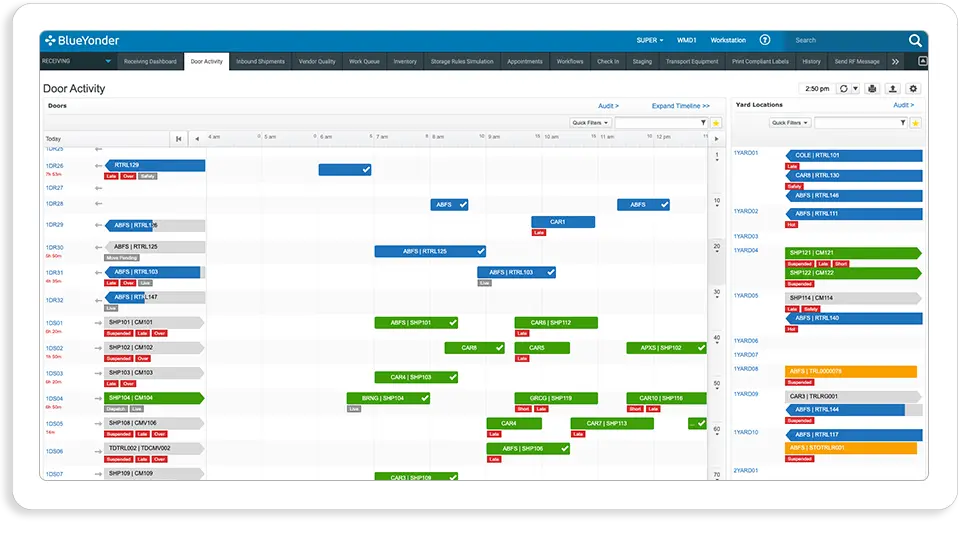
Task: Open the Appointments tab
Action: [x=525, y=61]
